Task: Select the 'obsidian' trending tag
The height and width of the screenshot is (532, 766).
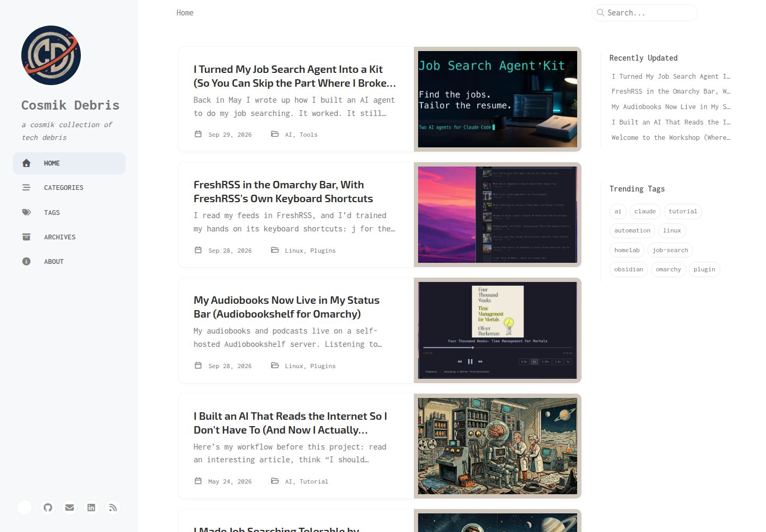Action: [x=629, y=269]
